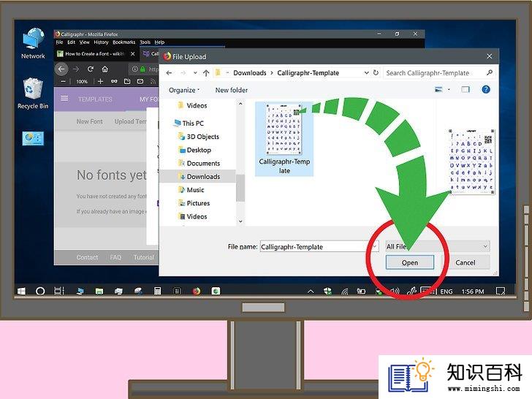This screenshot has width=532, height=399.
Task: Click Firefox back button
Action: pos(61,69)
